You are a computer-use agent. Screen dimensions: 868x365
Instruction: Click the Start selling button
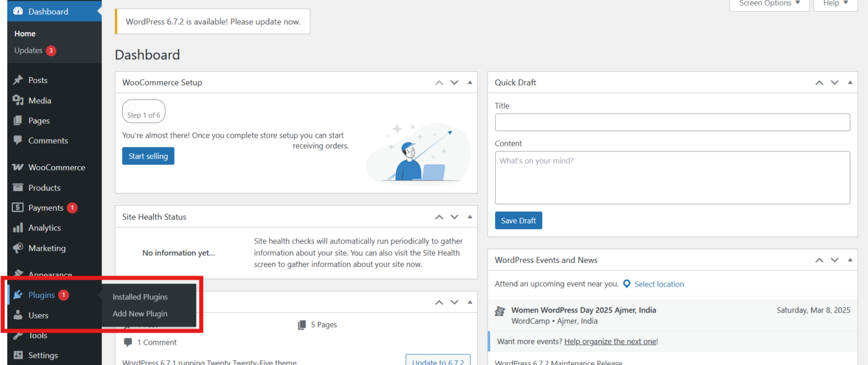148,155
